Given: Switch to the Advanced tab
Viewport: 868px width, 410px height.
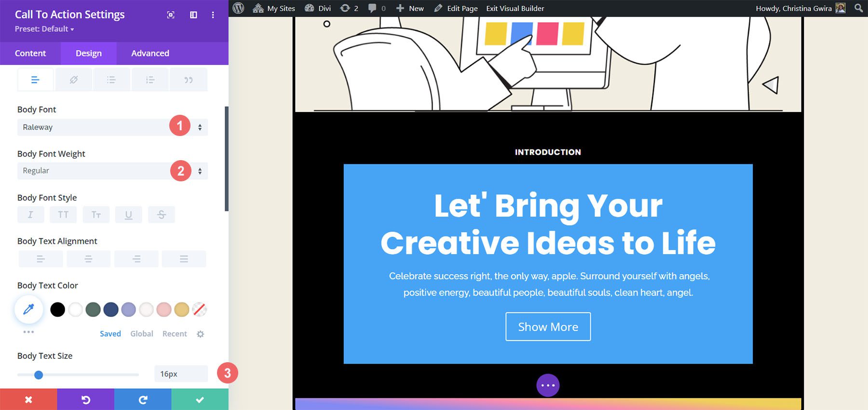Looking at the screenshot, I should [x=150, y=53].
